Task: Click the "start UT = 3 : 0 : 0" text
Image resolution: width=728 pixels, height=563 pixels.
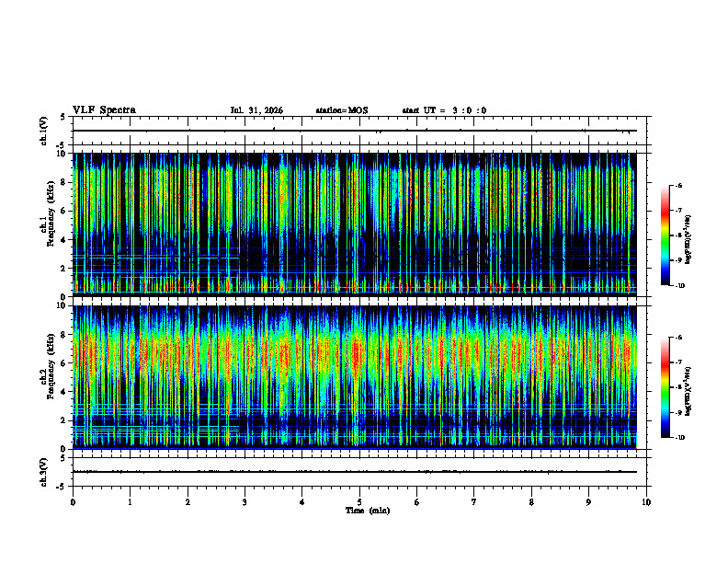Action: [444, 110]
